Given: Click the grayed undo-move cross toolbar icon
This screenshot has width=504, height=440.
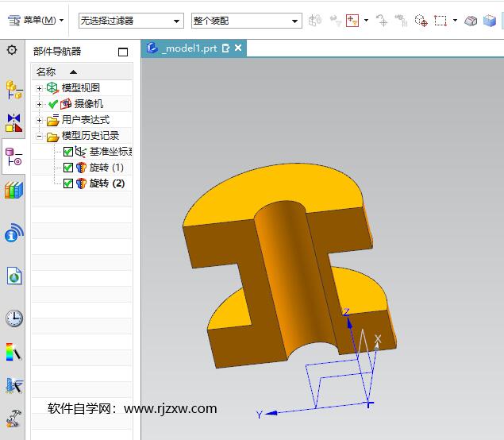Looking at the screenshot, I should [382, 21].
